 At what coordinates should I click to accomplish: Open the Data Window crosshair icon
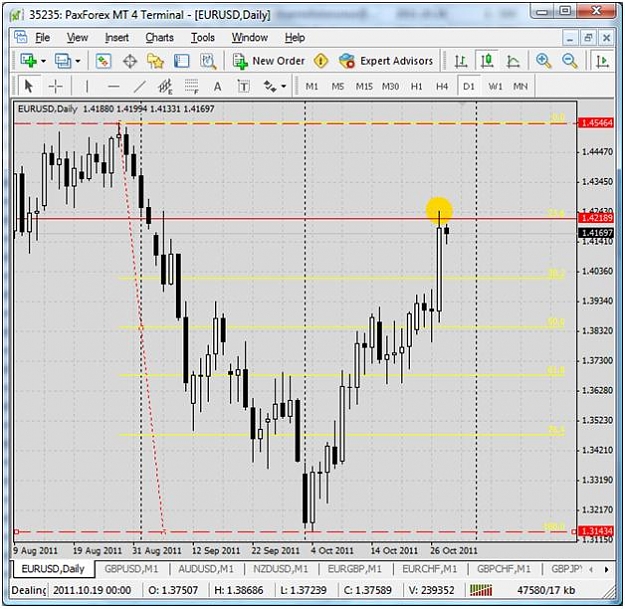tap(130, 61)
